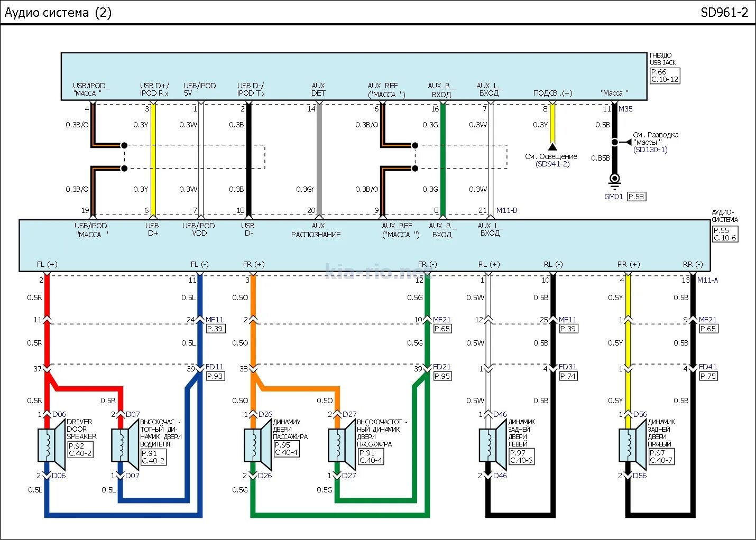Click the ГНЕЗДО USB JACK label
Viewport: 756px width, 540px height.
(663, 59)
